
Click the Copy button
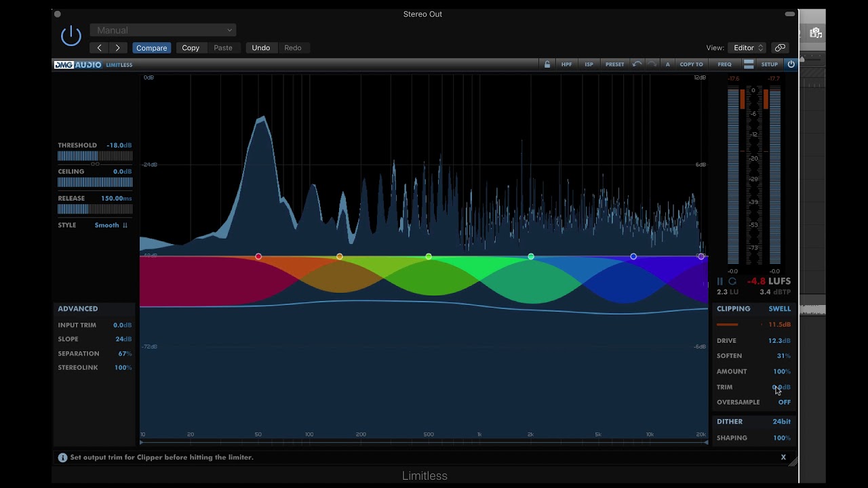pyautogui.click(x=191, y=47)
